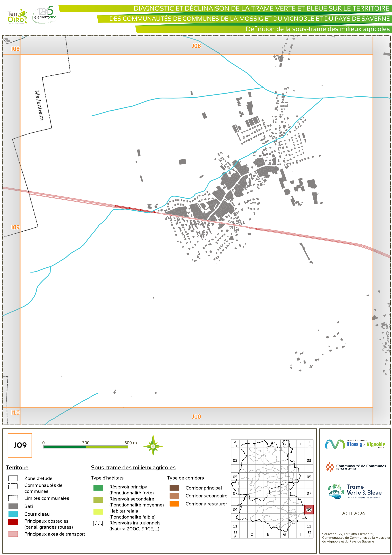Click the brown Corridor principal swatch
Screen dimensions: 392x555
174,488
